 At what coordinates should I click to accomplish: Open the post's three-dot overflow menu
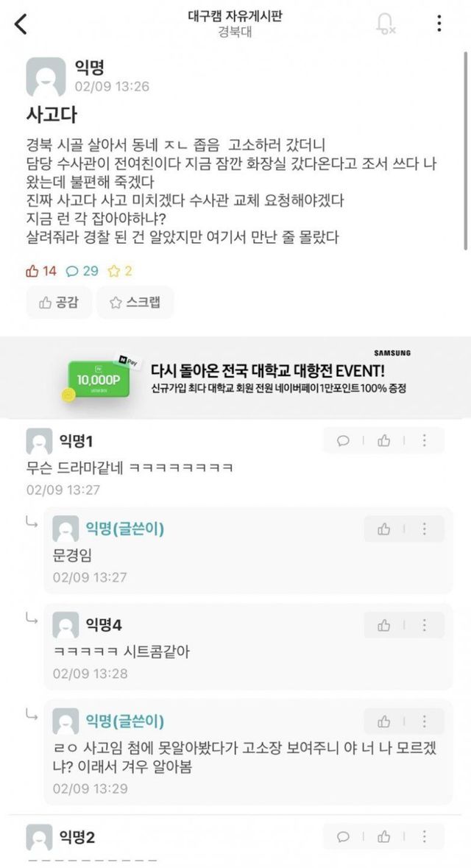click(x=439, y=24)
